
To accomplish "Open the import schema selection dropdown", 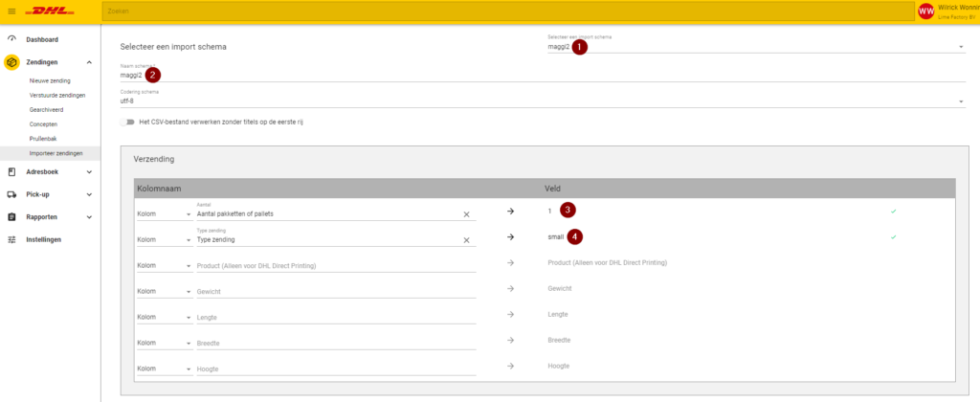I will tap(960, 46).
